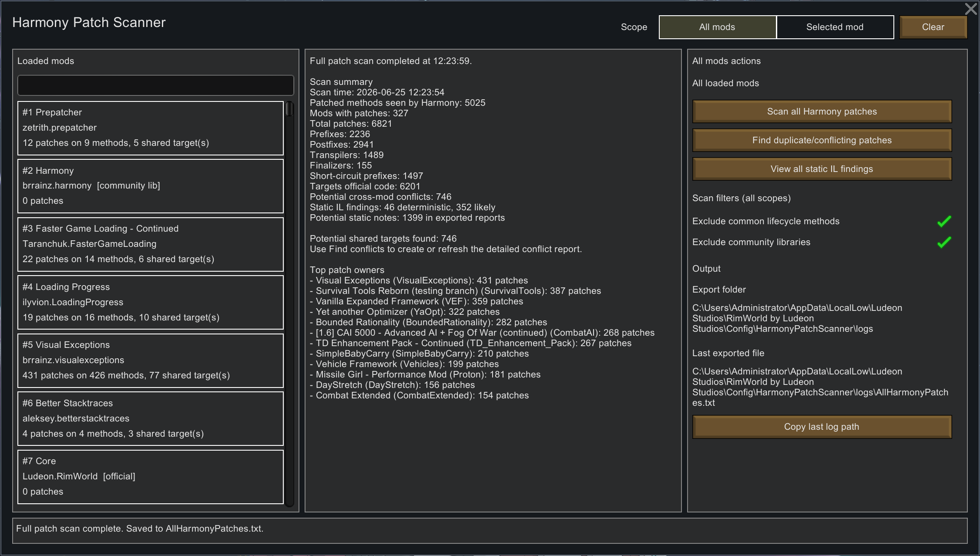
Task: Click the mod list scrollbar handle
Action: click(289, 109)
